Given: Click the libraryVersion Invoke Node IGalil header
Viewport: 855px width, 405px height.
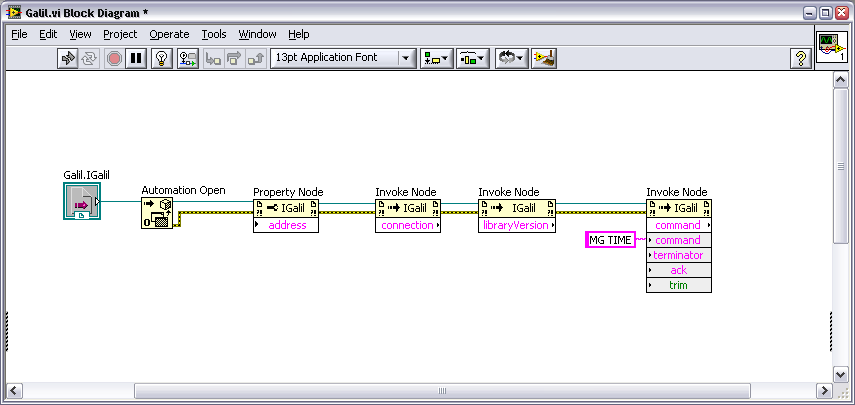Looking at the screenshot, I should (x=517, y=208).
